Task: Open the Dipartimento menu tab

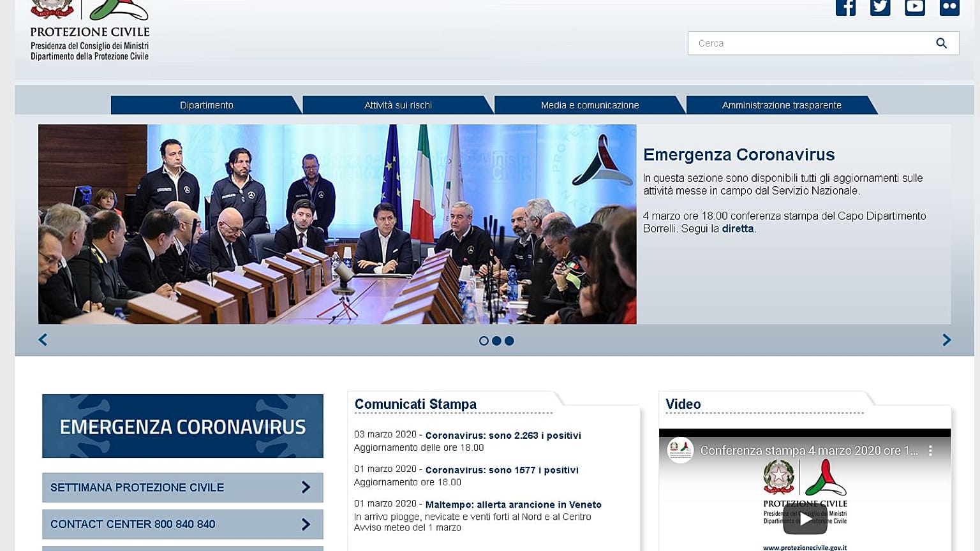Action: 206,105
